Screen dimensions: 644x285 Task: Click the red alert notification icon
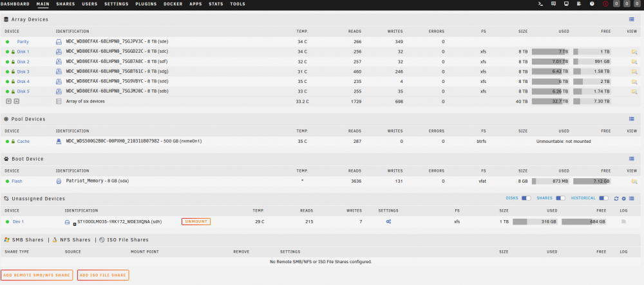605,4
